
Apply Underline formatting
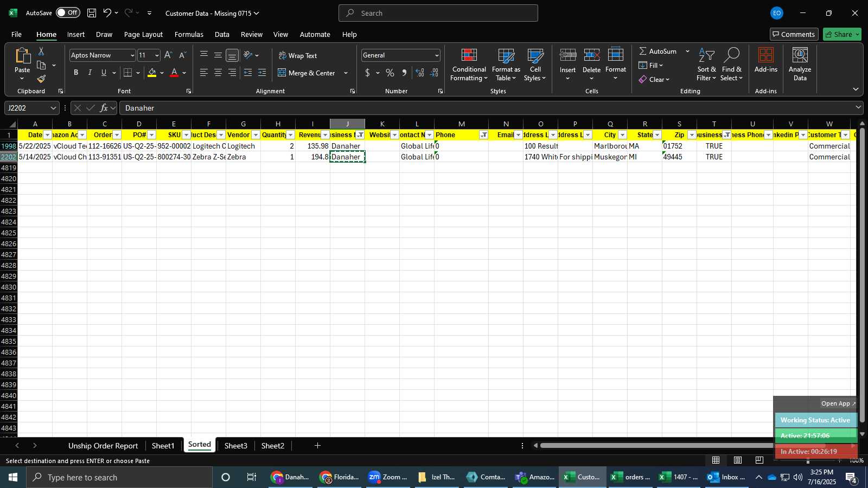tap(104, 73)
